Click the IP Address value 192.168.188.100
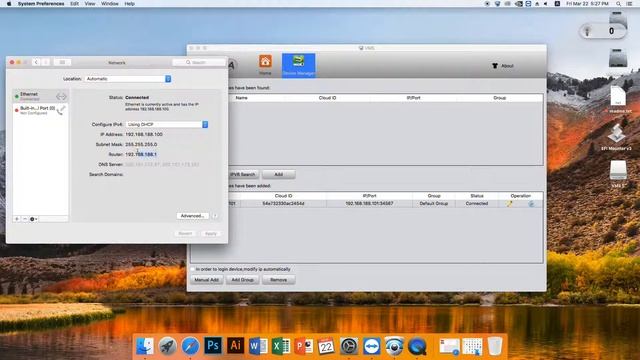 point(144,134)
